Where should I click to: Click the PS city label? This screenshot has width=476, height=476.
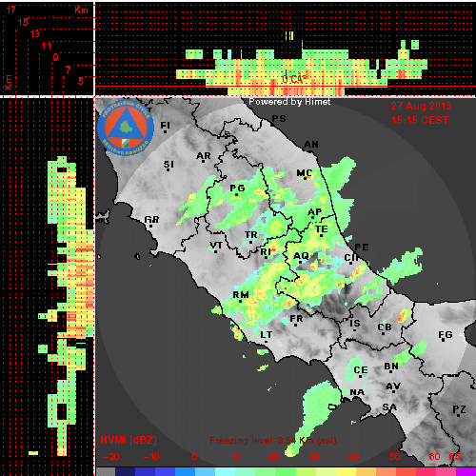click(279, 118)
